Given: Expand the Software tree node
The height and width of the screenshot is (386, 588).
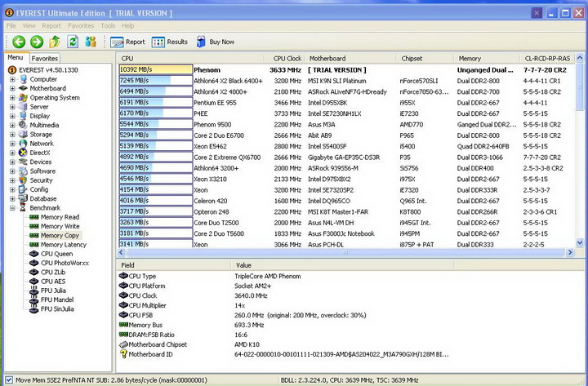Looking at the screenshot, I should point(12,171).
